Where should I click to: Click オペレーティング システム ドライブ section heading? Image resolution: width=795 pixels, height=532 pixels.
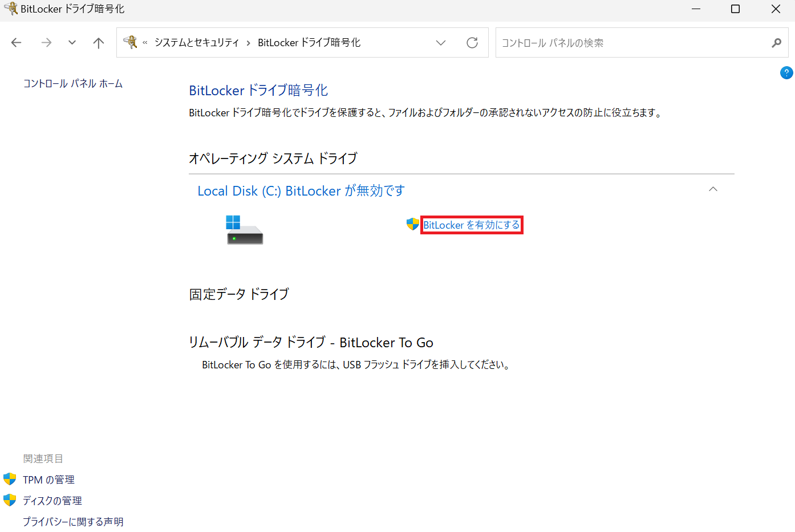point(273,158)
